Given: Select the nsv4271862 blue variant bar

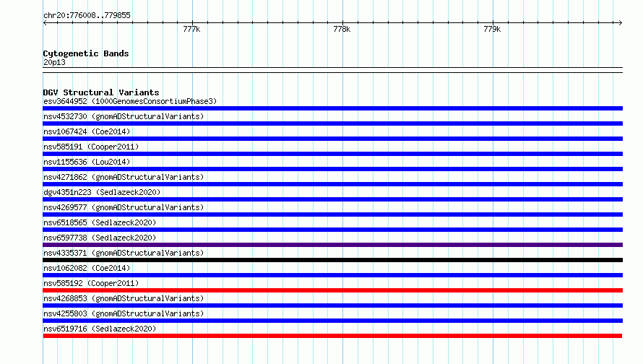Looking at the screenshot, I should [x=332, y=184].
